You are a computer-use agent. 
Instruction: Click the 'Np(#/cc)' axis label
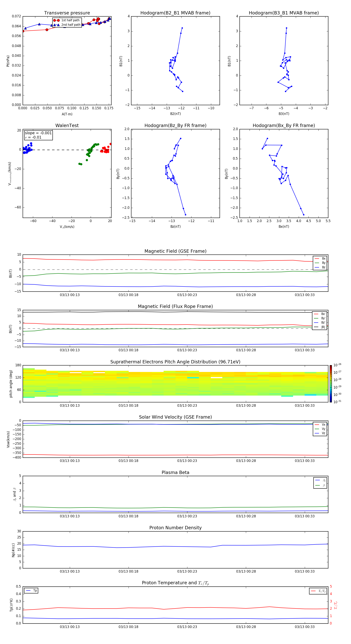[13, 550]
